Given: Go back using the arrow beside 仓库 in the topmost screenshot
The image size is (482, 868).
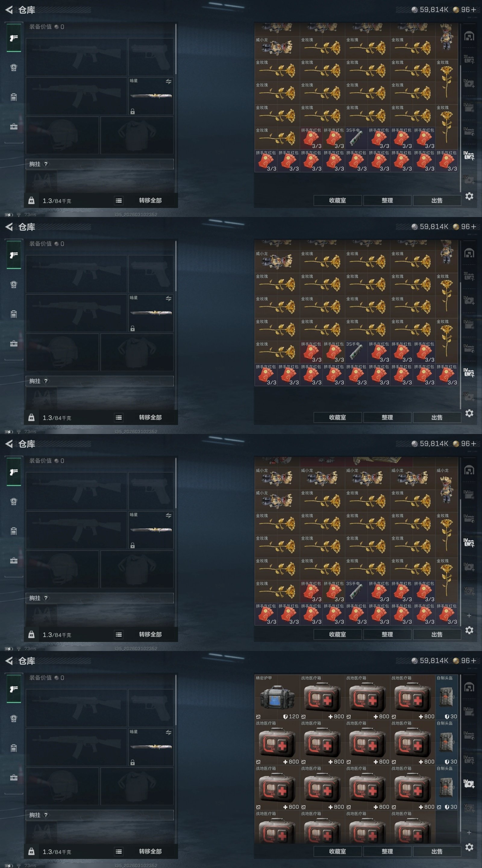Looking at the screenshot, I should point(9,10).
